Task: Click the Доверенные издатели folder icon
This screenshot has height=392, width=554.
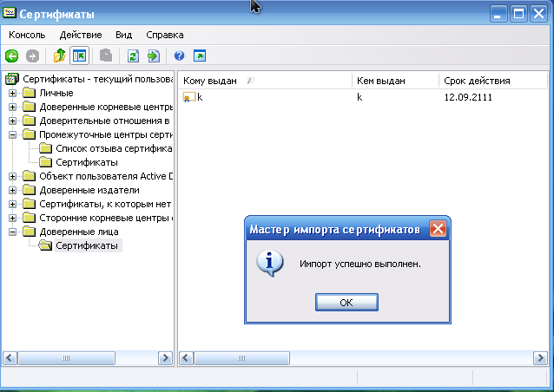Action: click(x=29, y=190)
